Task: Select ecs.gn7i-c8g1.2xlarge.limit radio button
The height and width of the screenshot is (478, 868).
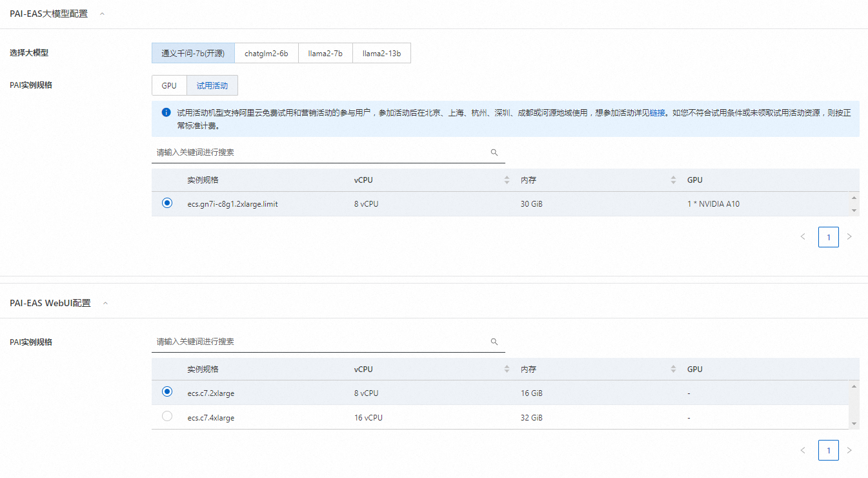Action: coord(167,203)
